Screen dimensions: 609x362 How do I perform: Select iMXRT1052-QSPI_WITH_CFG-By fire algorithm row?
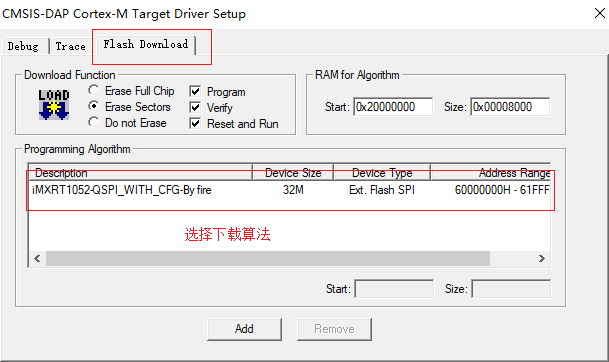point(290,190)
